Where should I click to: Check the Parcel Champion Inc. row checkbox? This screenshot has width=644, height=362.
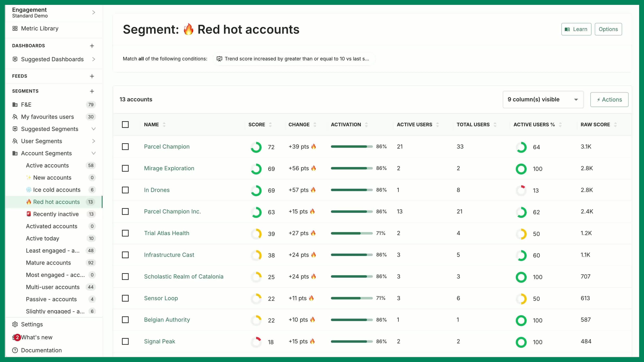tap(125, 211)
